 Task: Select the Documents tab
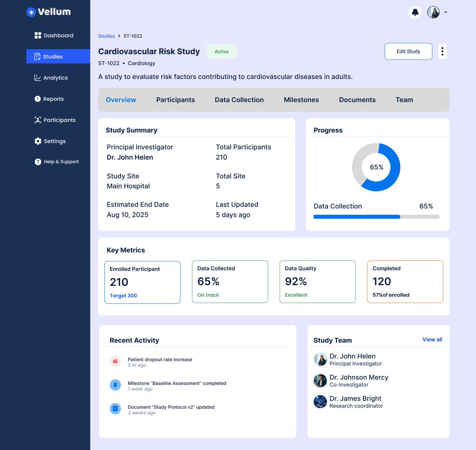point(357,100)
